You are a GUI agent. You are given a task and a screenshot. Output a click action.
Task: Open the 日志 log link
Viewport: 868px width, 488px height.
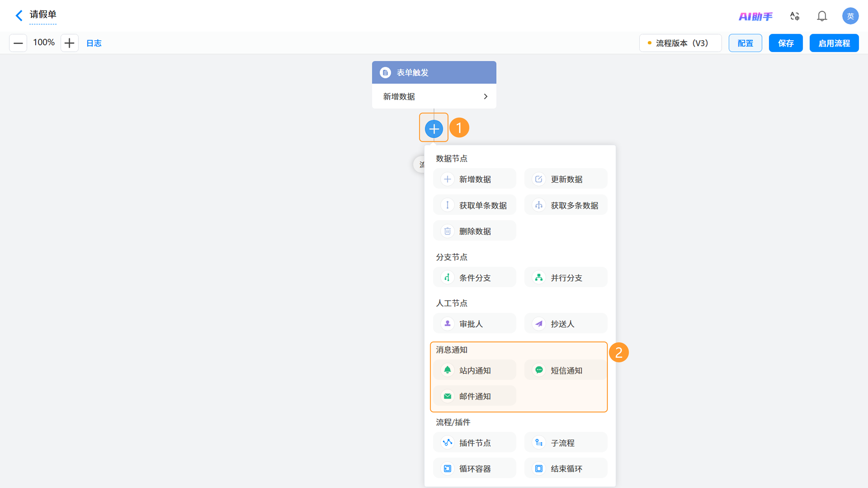tap(94, 43)
